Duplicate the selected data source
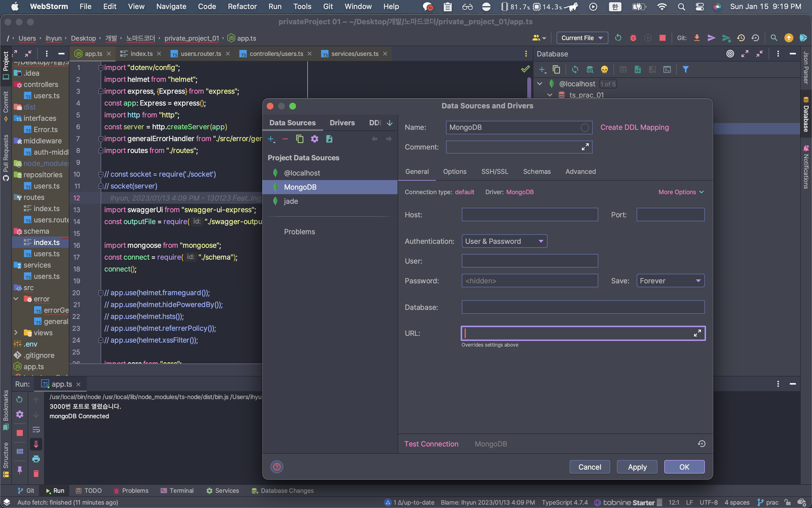 (300, 139)
